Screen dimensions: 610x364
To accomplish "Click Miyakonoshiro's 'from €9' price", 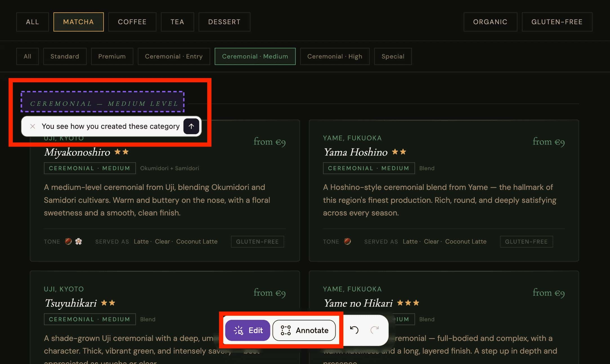I will click(x=270, y=141).
